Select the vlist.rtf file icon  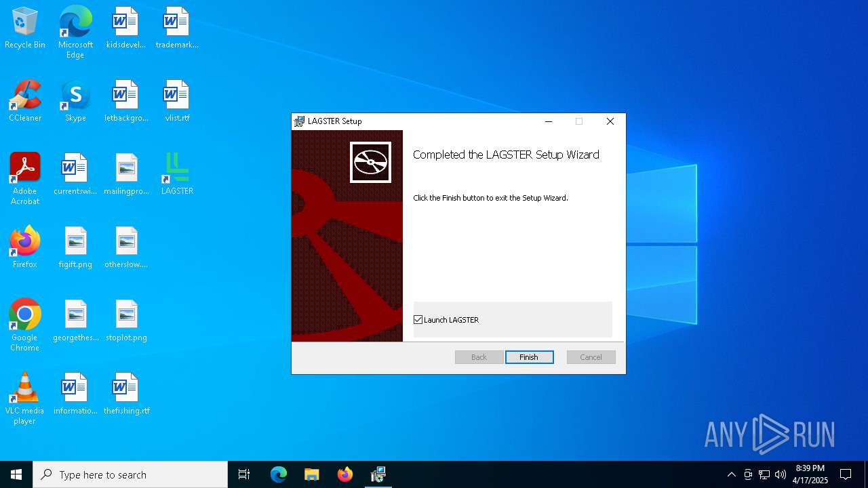pyautogui.click(x=177, y=101)
